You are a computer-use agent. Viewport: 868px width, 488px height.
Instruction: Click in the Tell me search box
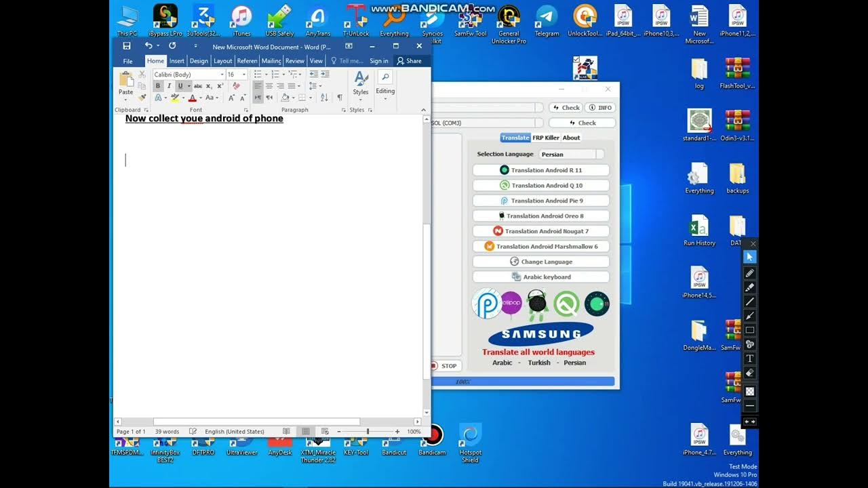click(x=347, y=61)
